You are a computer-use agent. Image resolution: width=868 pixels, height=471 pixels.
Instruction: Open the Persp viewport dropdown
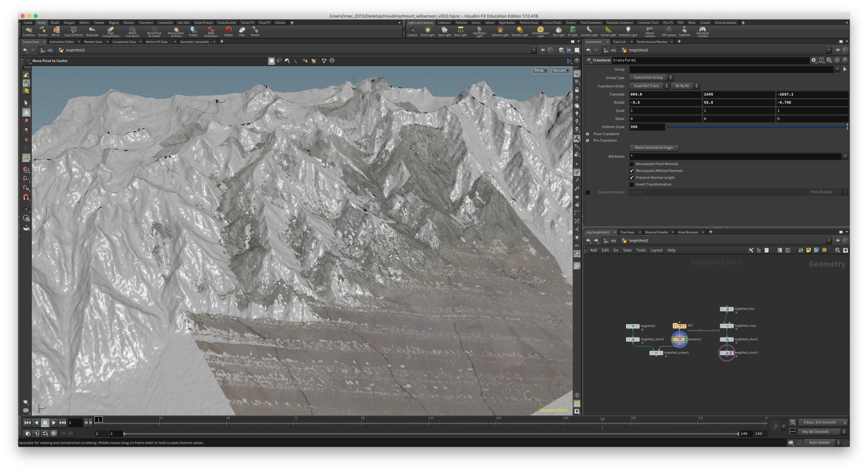click(540, 71)
